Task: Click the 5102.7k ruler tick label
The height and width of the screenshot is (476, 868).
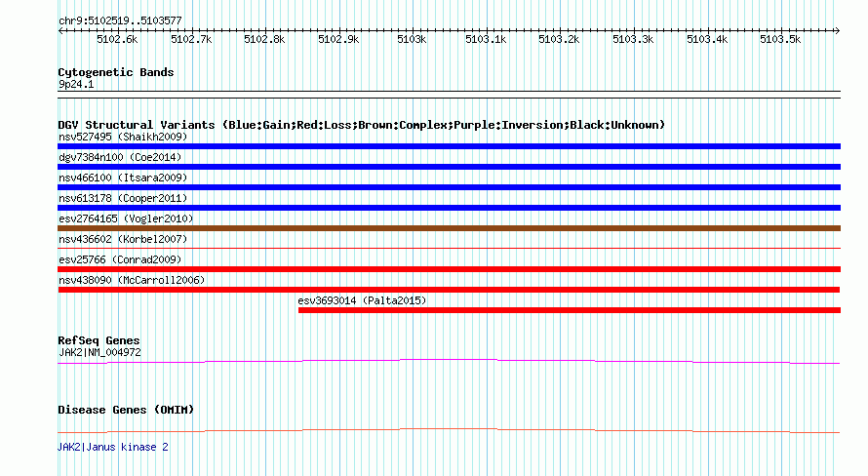Action: coord(191,39)
